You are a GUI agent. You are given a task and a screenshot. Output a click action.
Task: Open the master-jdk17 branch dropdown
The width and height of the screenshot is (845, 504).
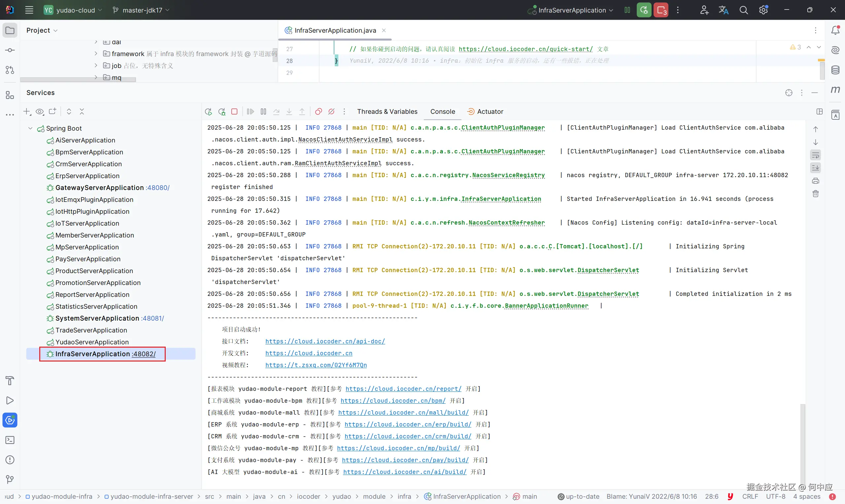tap(141, 10)
